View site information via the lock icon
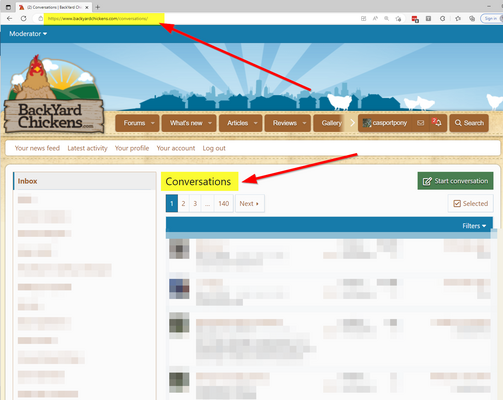The width and height of the screenshot is (503, 400). (x=40, y=19)
